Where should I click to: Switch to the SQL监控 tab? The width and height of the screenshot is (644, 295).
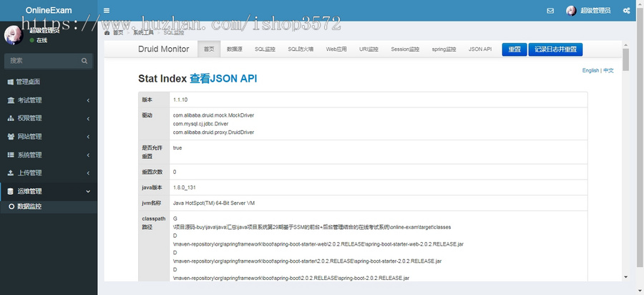(x=265, y=49)
